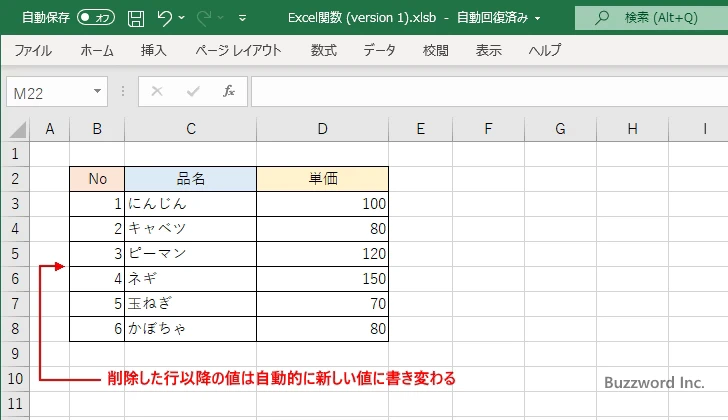Switch to the ページ レイアウト tab
The width and height of the screenshot is (728, 420).
click(238, 50)
